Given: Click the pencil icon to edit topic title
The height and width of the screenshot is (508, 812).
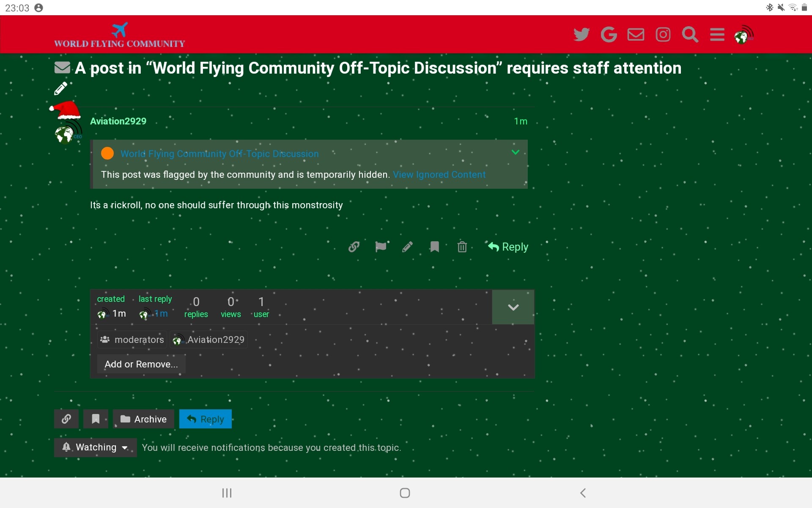Looking at the screenshot, I should coord(61,88).
